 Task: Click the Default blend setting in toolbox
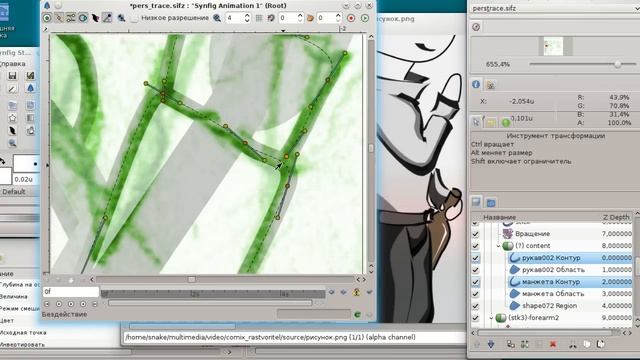click(x=13, y=192)
